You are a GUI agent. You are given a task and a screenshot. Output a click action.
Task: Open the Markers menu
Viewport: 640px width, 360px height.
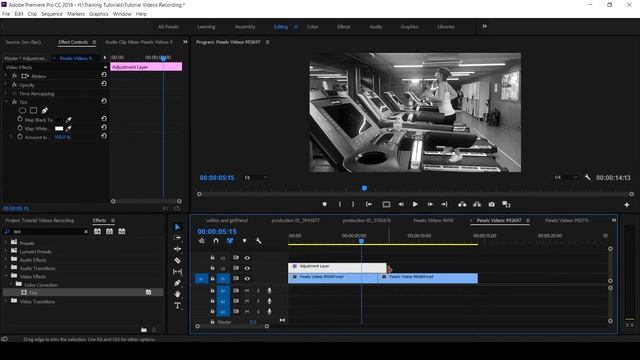[x=76, y=14]
